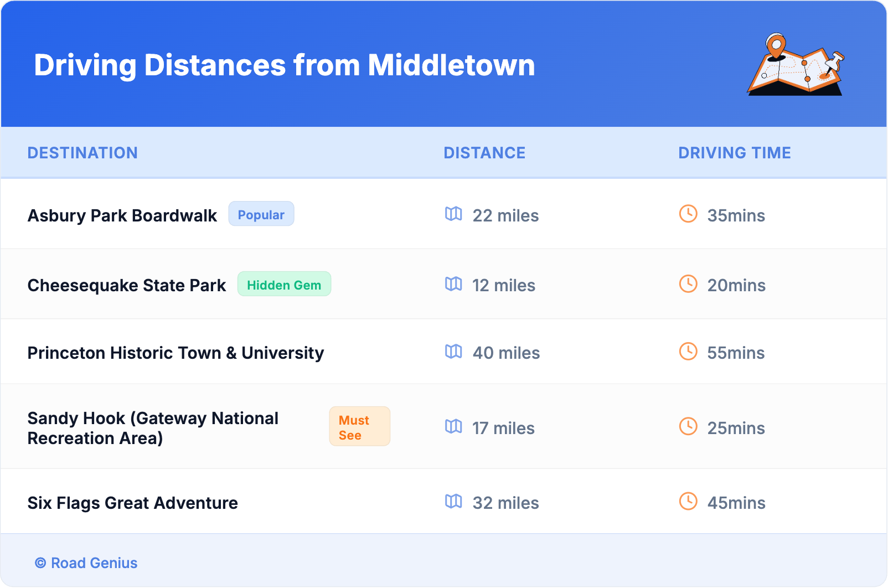Click the map icon beside 17 miles
888x588 pixels.
453,427
